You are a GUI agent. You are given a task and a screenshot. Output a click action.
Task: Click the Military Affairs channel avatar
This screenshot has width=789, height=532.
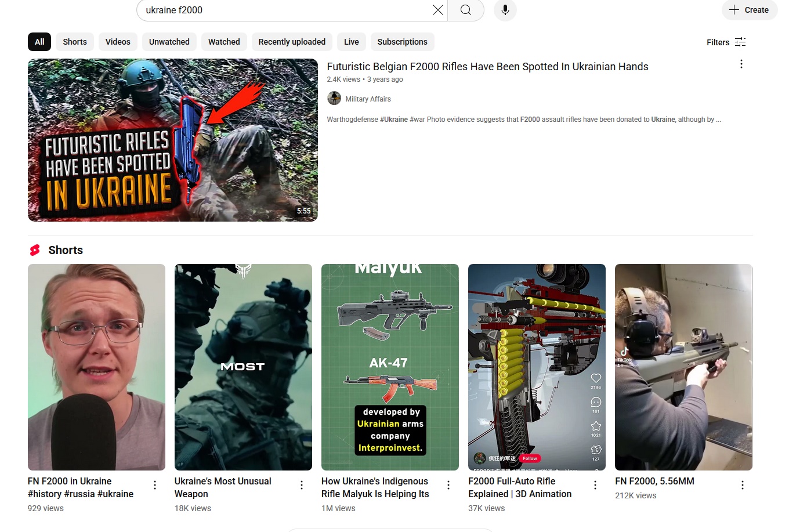334,99
